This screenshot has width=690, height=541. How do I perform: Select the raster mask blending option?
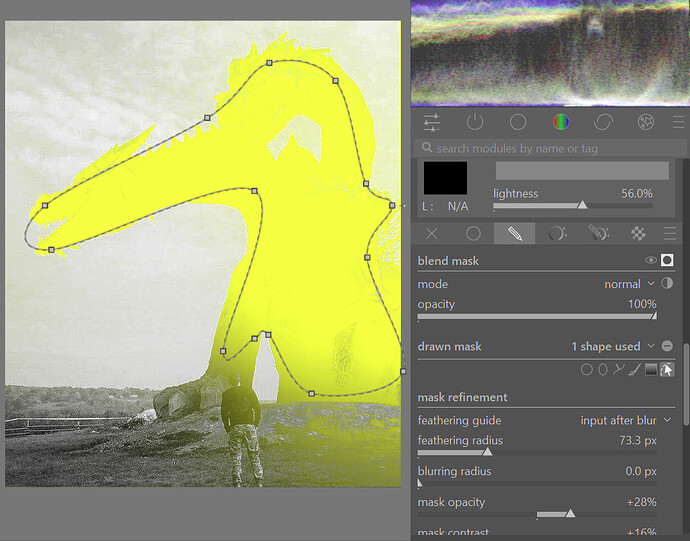(638, 233)
